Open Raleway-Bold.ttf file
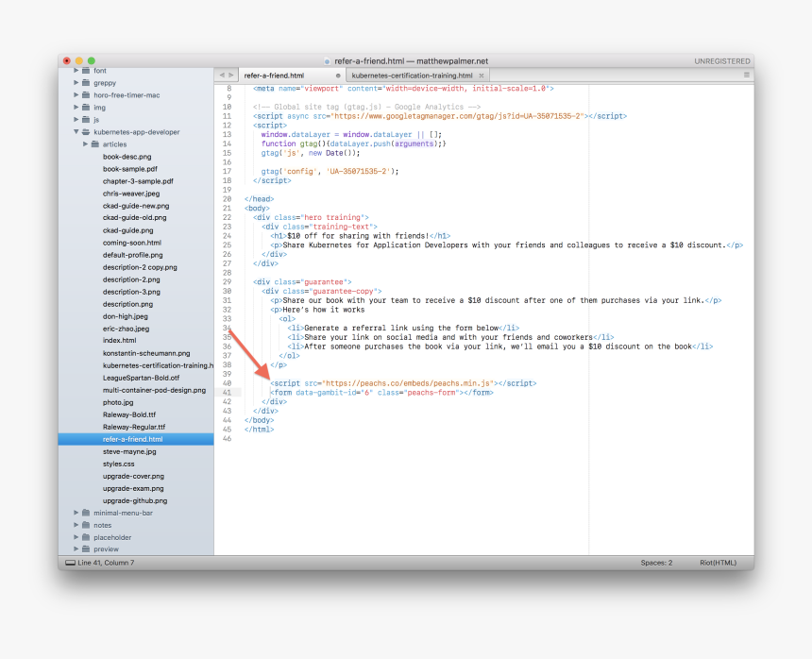The height and width of the screenshot is (659, 812). 129,414
